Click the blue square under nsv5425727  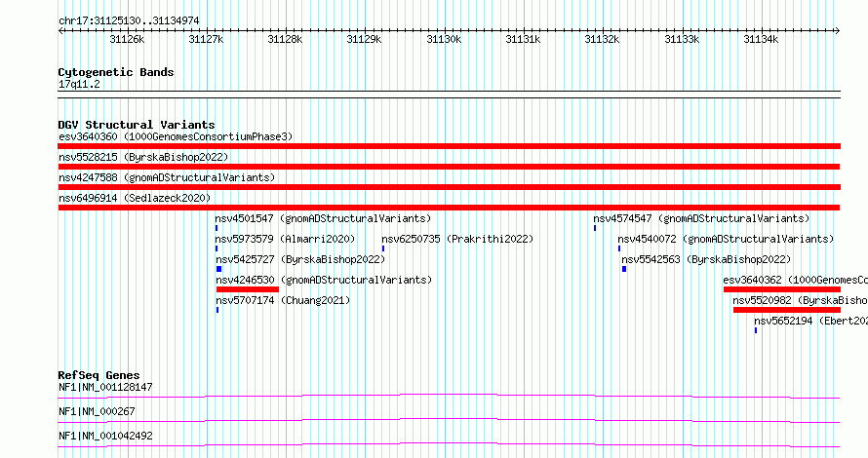click(219, 269)
